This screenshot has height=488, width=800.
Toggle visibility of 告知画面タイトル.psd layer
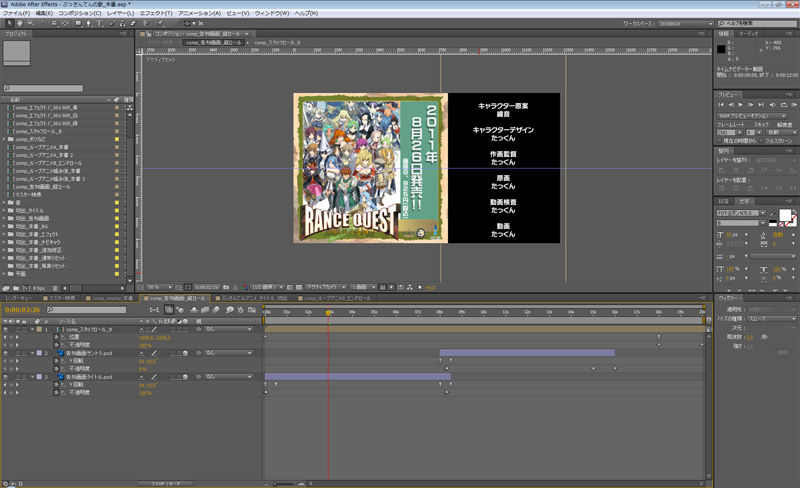click(x=6, y=377)
